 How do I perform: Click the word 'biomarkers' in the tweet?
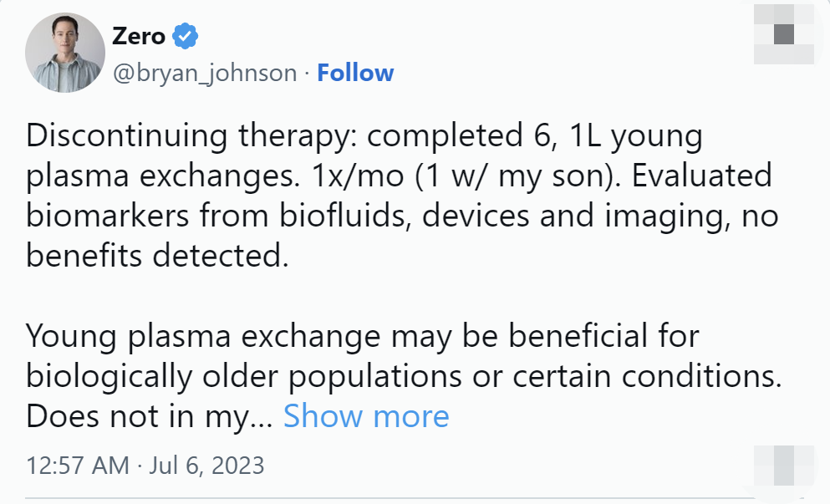tap(108, 216)
